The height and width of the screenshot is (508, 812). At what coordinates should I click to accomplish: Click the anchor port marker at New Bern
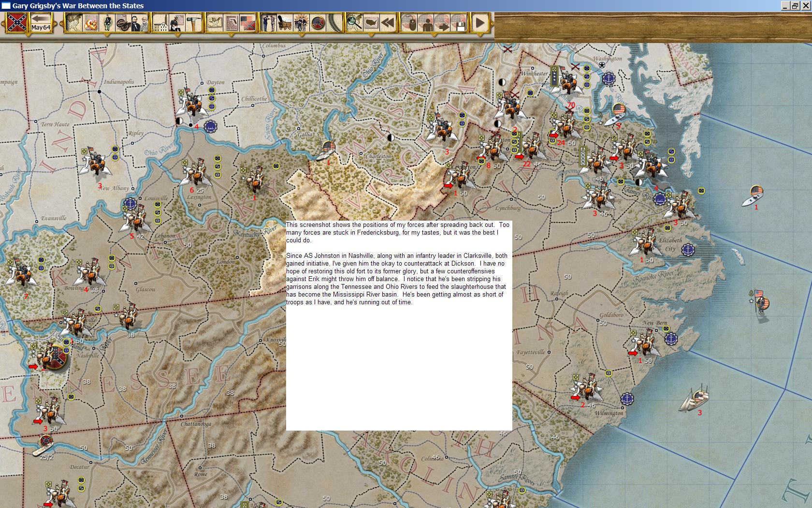click(670, 339)
